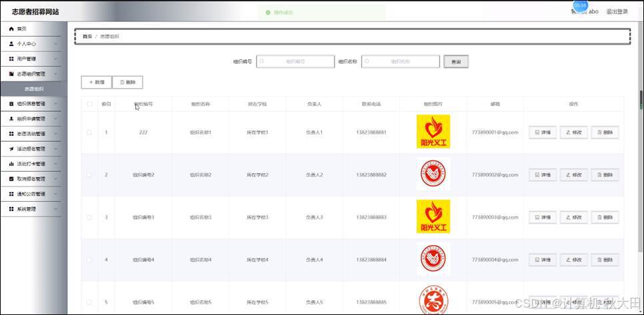644x315 pixels.
Task: Click 退出登录 to log out
Action: coord(617,11)
